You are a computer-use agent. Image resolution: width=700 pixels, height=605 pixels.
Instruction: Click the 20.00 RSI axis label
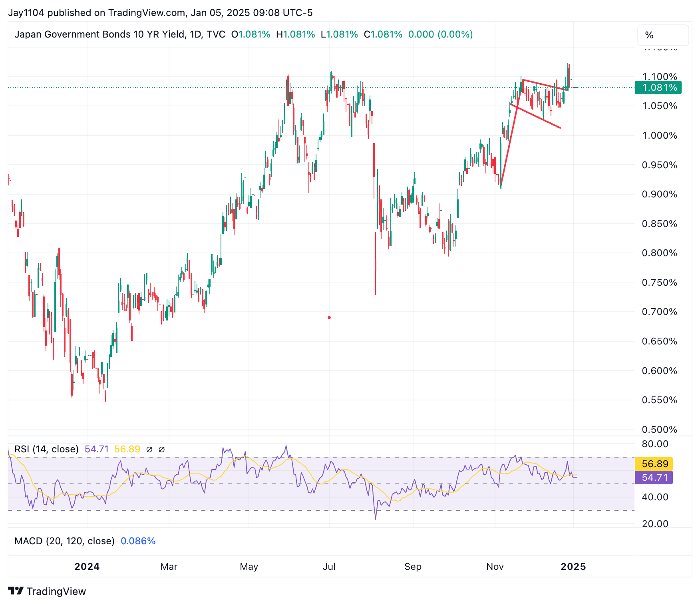pyautogui.click(x=655, y=524)
